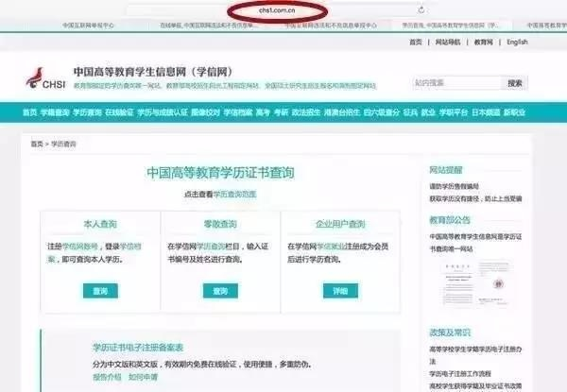Click the 查询 button under 零散查询
Viewport: 567px width, 392px height.
220,291
